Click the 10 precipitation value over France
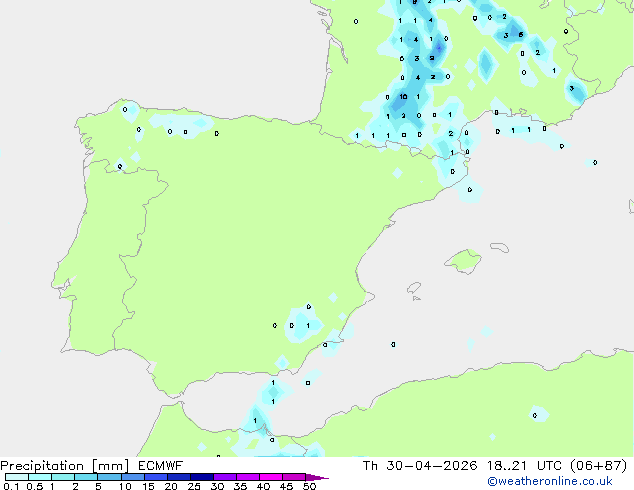This screenshot has height=490, width=634. pyautogui.click(x=403, y=97)
